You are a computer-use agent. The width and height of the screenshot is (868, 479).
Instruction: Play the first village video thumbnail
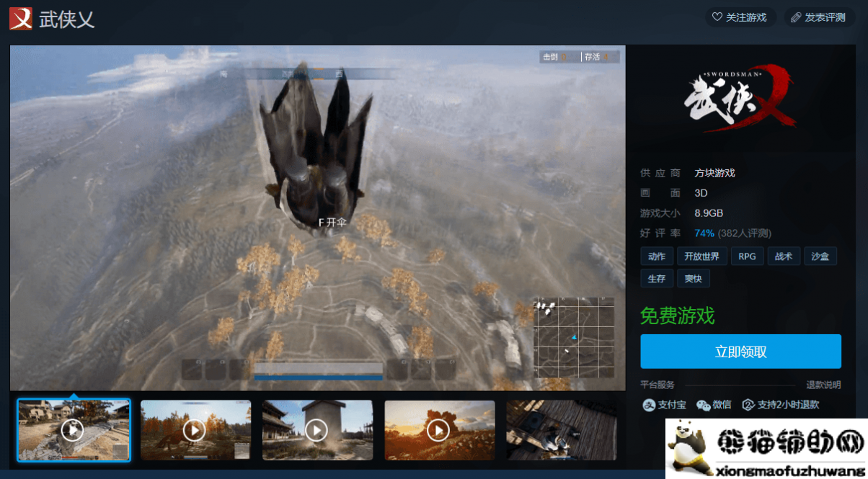(x=73, y=430)
